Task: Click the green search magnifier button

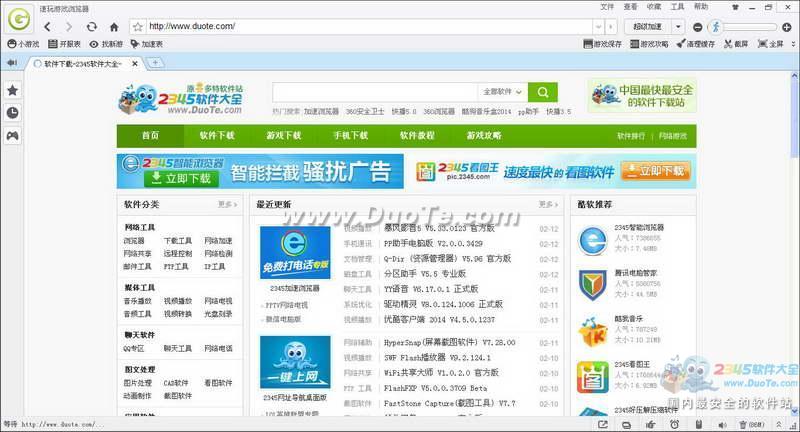Action: 543,92
